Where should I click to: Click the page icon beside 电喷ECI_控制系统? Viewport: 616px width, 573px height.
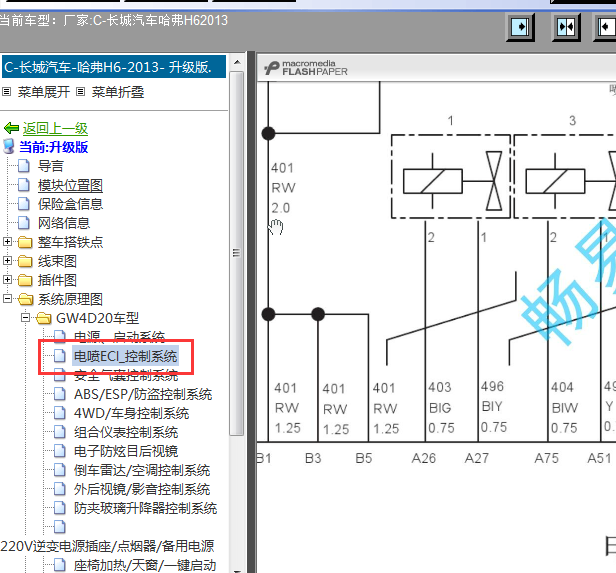point(60,356)
